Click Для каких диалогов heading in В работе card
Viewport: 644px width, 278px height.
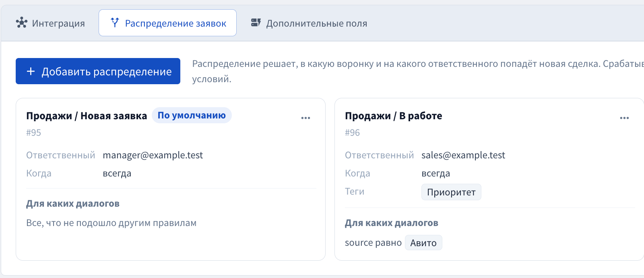point(392,223)
